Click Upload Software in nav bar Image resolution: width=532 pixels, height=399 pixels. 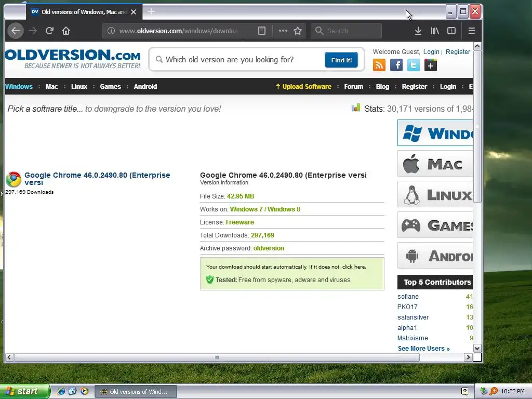point(303,87)
